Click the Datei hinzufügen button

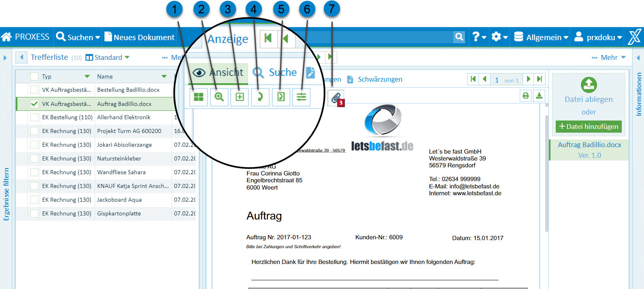point(589,127)
